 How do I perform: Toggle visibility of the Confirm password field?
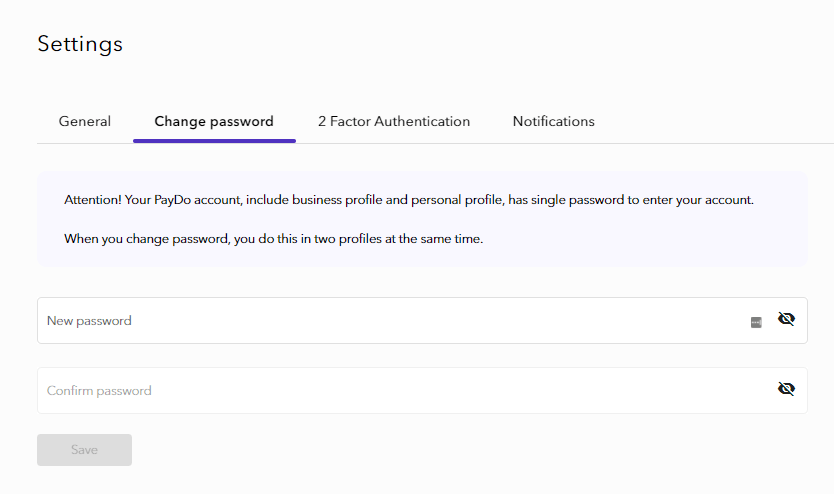(786, 390)
